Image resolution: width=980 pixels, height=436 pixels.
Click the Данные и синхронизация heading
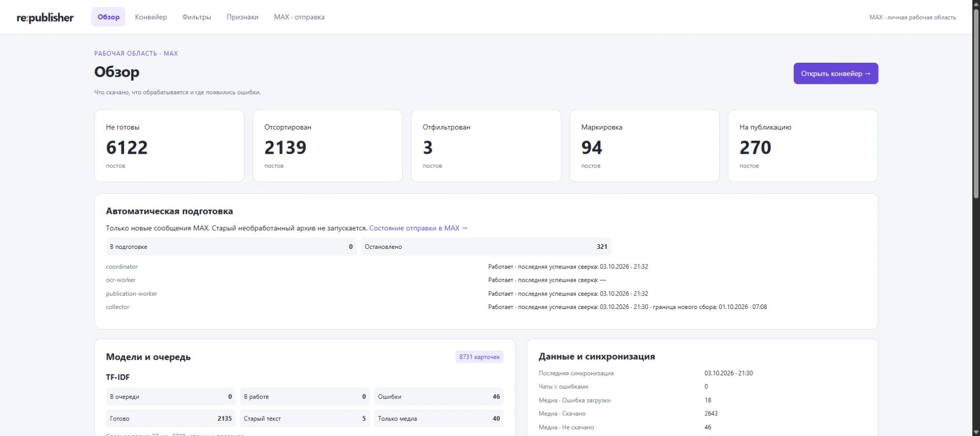point(597,356)
